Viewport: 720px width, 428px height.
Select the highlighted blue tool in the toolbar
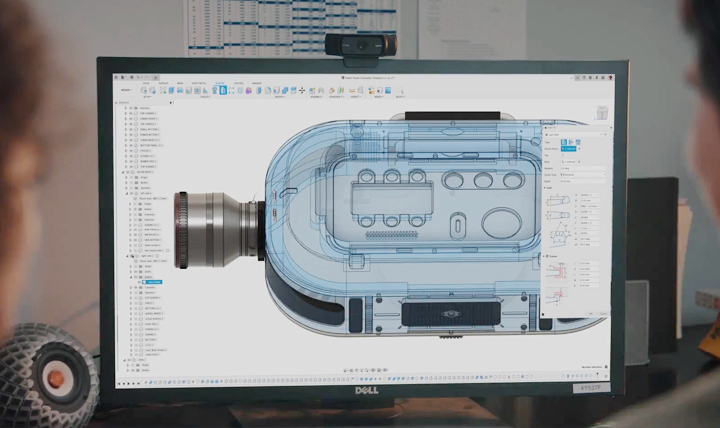pyautogui.click(x=222, y=90)
